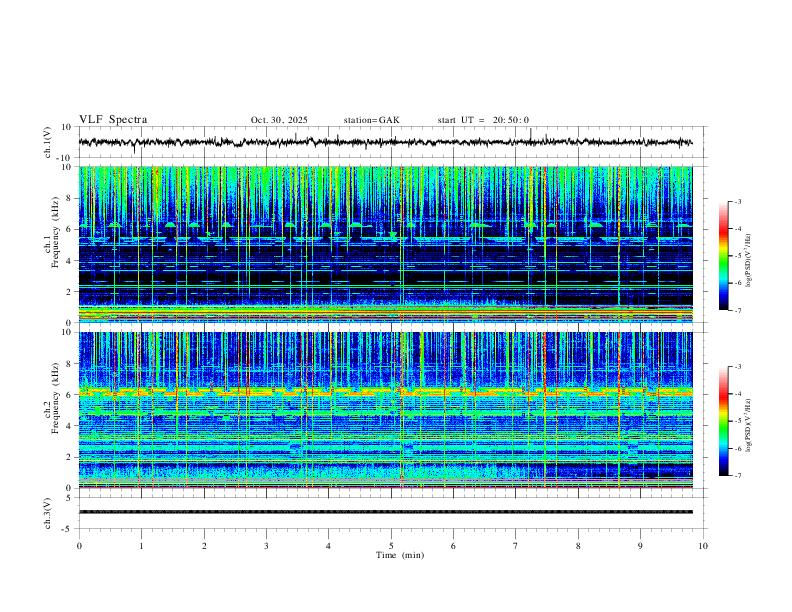
Task: Click the date 'Oct. 30, 2025'
Action: click(x=279, y=120)
